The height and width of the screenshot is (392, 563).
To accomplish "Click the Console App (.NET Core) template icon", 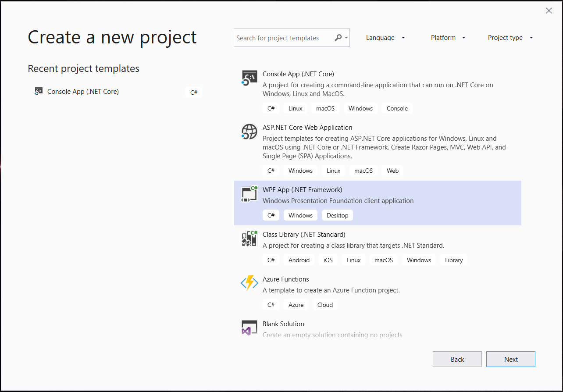I will point(249,78).
